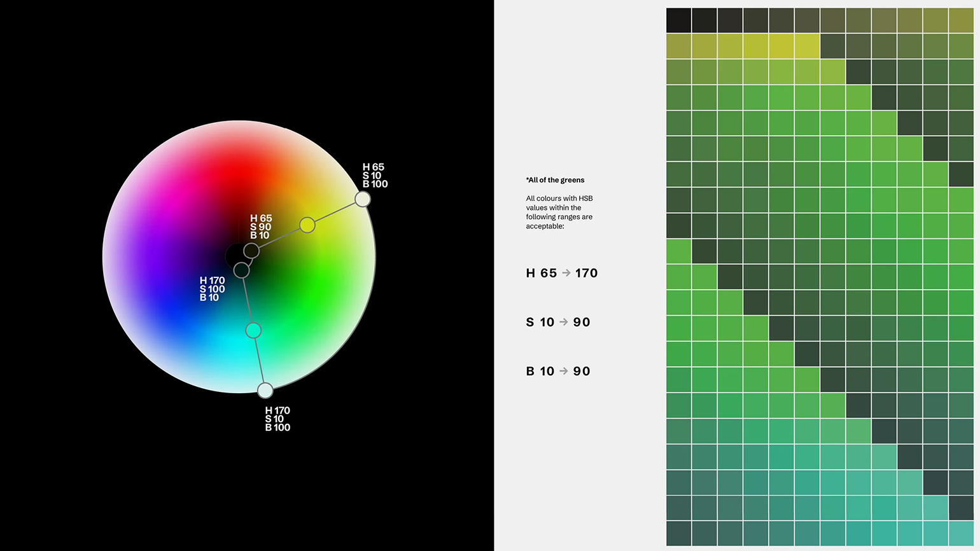Click the 'H 65 S 10 B 100' label outside the wheel

point(375,176)
